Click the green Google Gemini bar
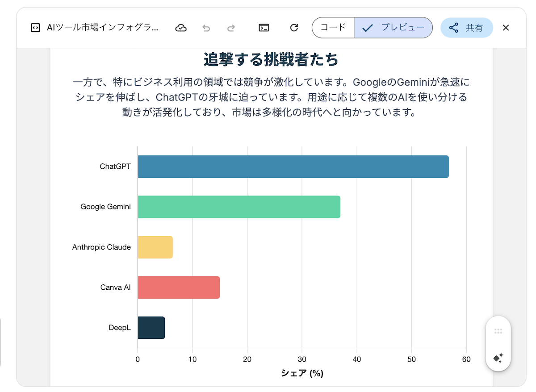This screenshot has height=392, width=536. (239, 207)
